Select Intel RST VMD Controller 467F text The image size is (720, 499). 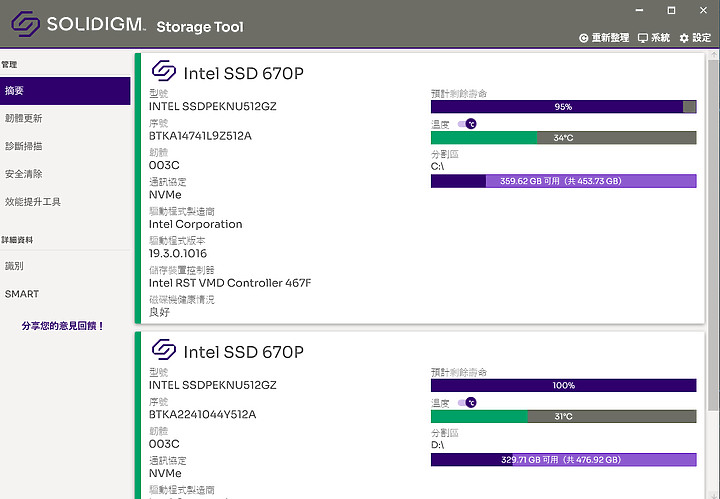230,283
